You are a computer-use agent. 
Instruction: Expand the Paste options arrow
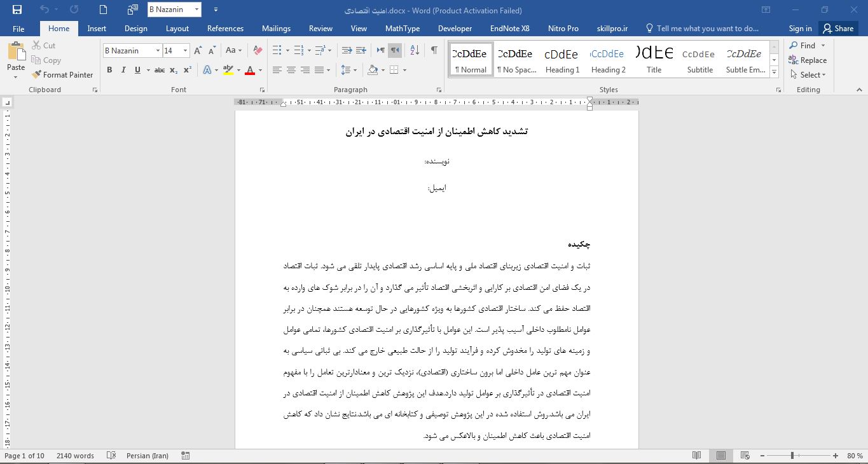(16, 78)
